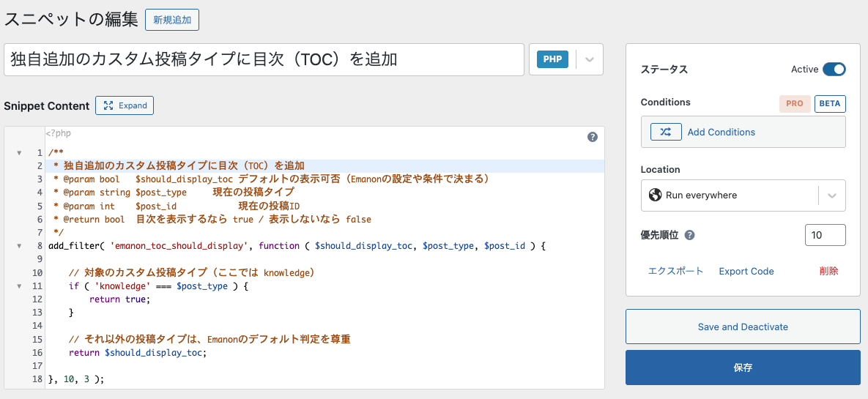Click the snippet title input field
This screenshot has width=868, height=399.
tap(264, 59)
